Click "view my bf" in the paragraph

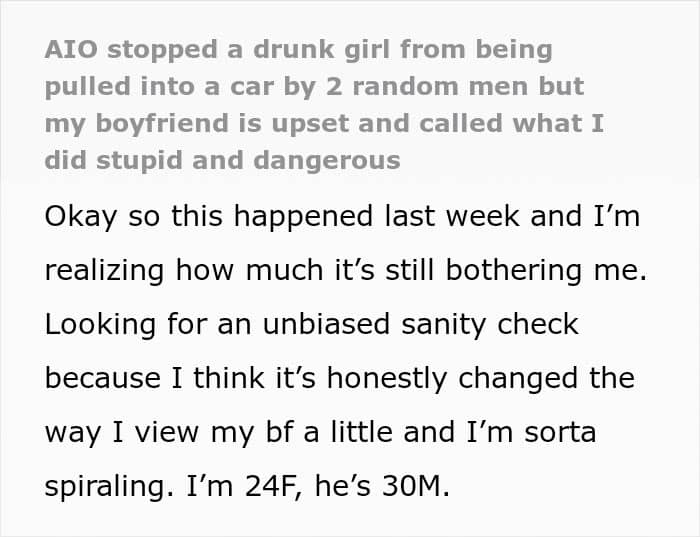215,433
